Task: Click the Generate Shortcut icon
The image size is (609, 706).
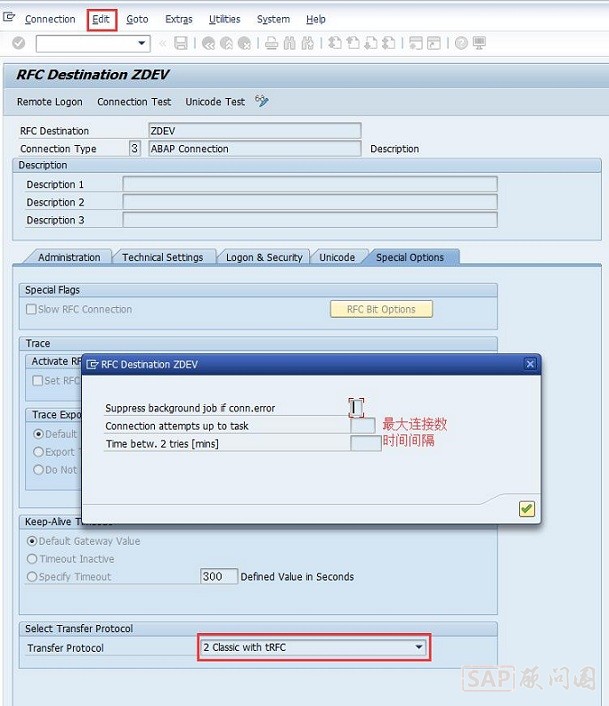Action: [x=434, y=43]
